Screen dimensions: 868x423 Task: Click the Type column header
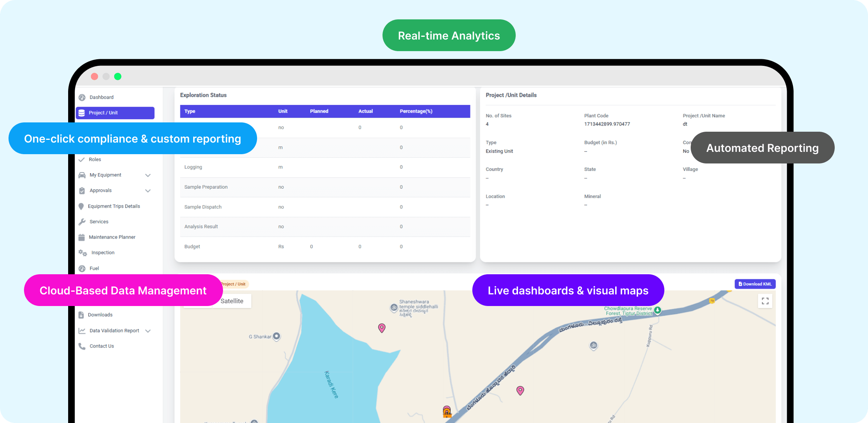tap(190, 112)
